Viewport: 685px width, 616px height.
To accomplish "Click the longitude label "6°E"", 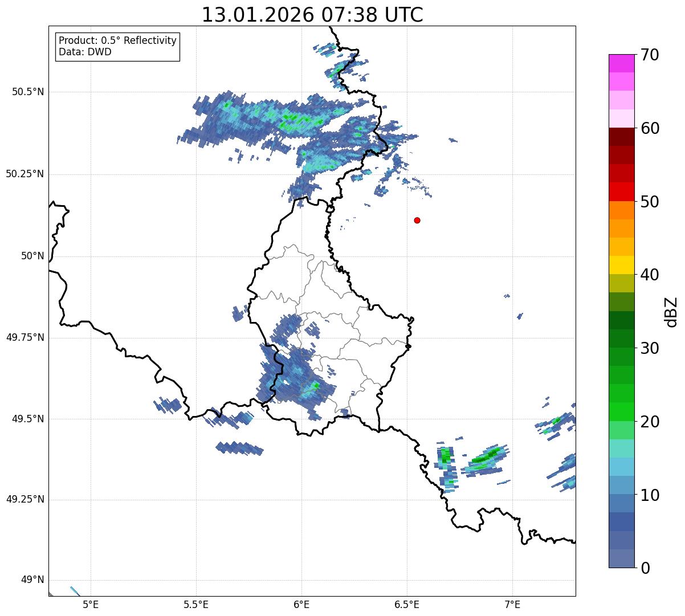I will coord(301,605).
